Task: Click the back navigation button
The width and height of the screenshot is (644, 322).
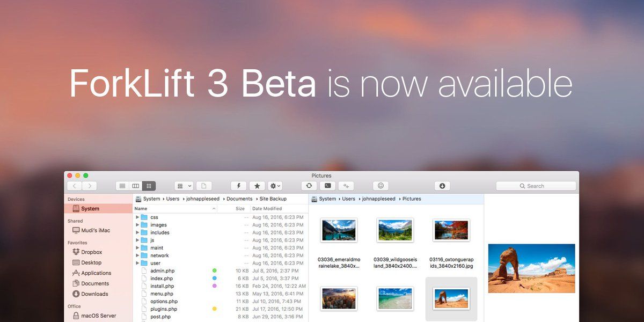Action: point(74,186)
